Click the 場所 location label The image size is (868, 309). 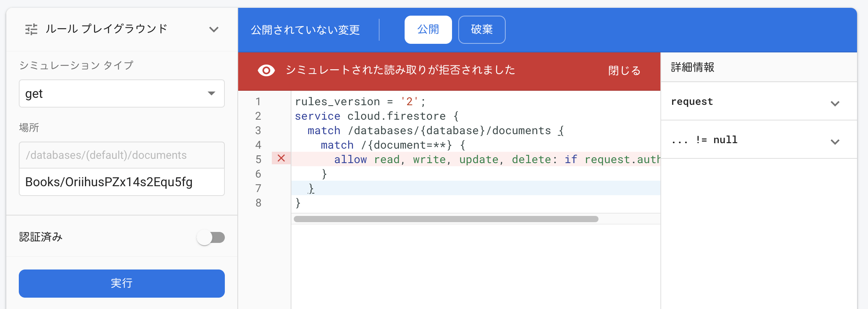click(x=29, y=128)
